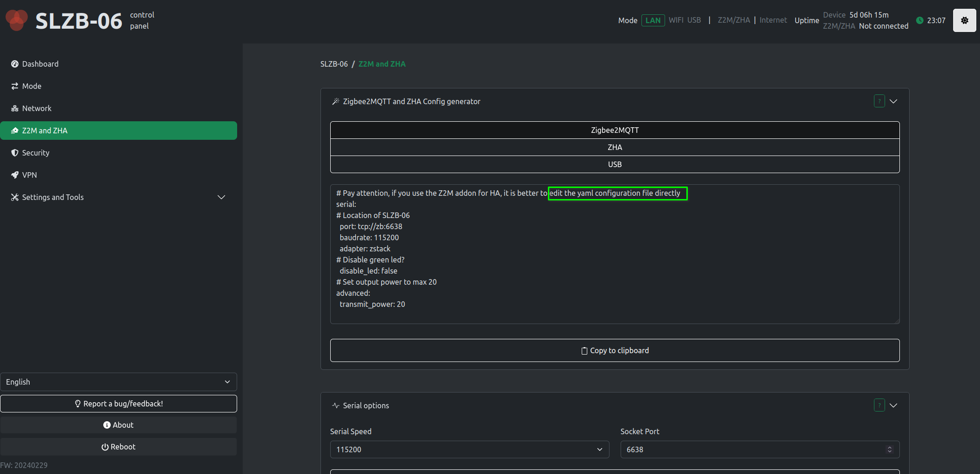The width and height of the screenshot is (980, 474).
Task: Click the Security shield icon
Action: [14, 152]
